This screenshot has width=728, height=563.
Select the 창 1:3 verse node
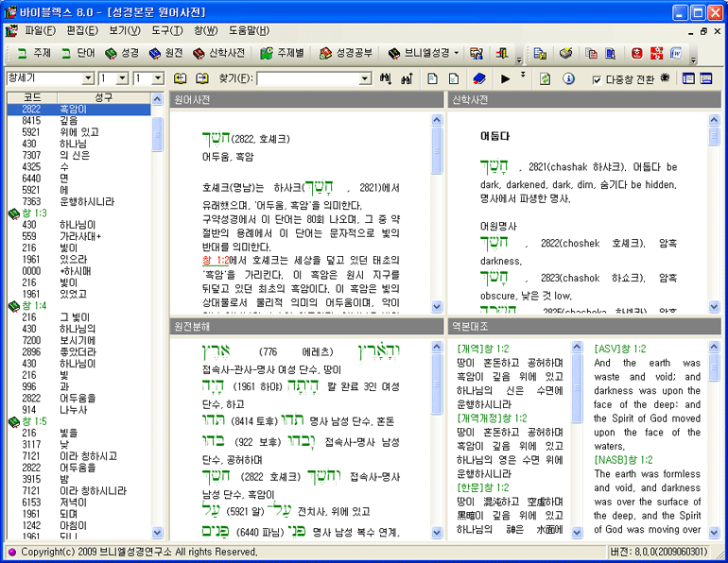pos(34,213)
